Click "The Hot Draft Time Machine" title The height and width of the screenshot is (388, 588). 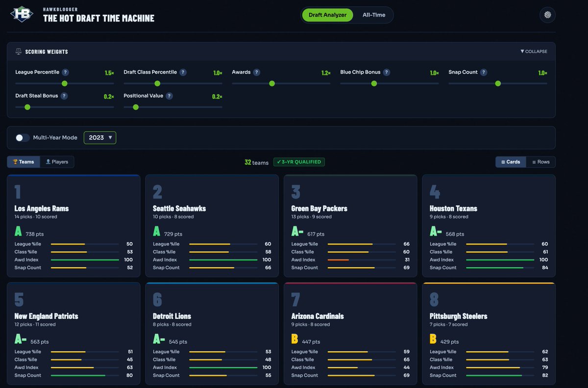pyautogui.click(x=98, y=18)
